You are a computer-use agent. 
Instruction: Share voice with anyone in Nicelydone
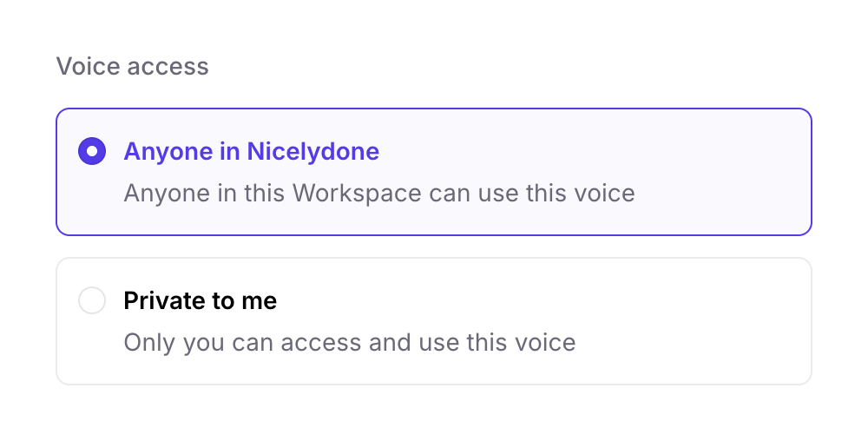click(92, 152)
